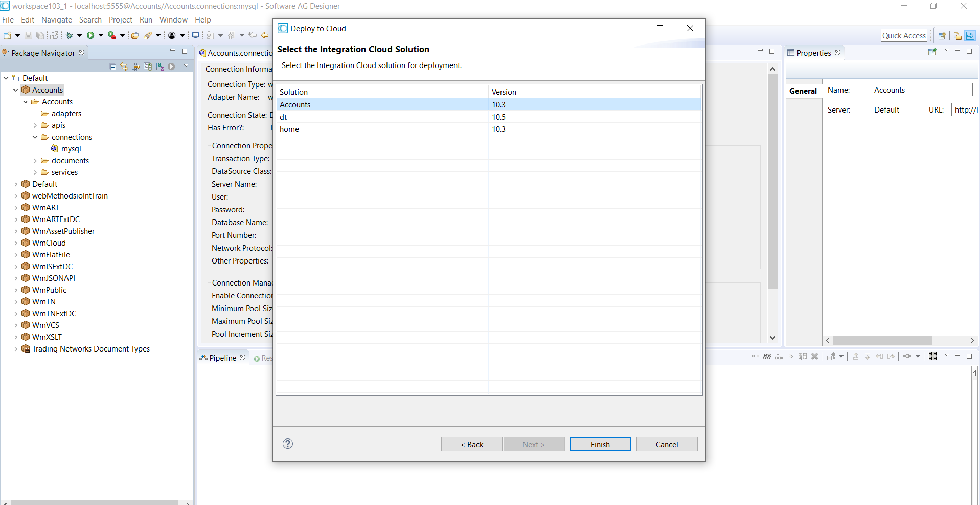The width and height of the screenshot is (980, 505).
Task: Click the < Back button
Action: [x=472, y=444]
